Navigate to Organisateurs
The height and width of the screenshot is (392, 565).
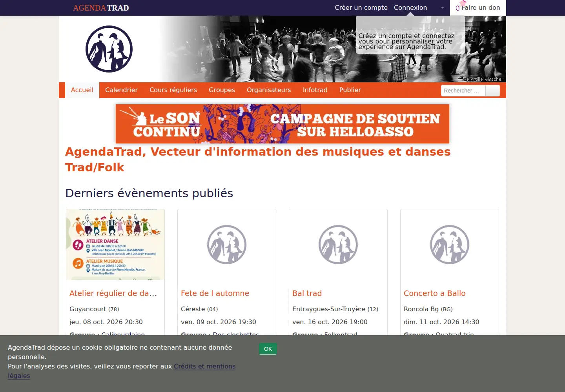(x=269, y=90)
